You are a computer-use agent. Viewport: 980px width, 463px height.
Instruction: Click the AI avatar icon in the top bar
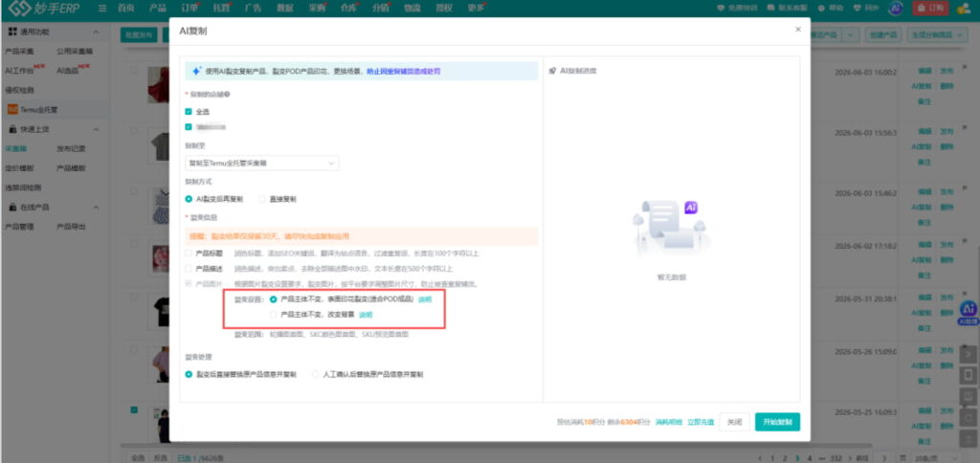point(896,8)
